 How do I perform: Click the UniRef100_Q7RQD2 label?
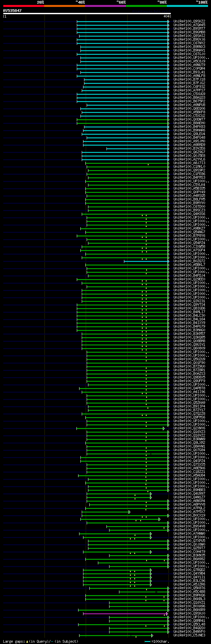click(189, 570)
